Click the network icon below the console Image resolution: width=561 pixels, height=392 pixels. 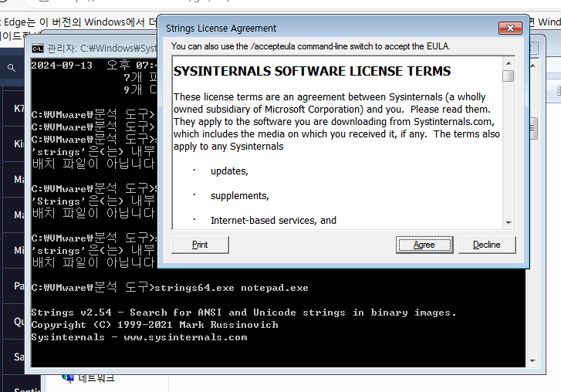click(x=67, y=377)
